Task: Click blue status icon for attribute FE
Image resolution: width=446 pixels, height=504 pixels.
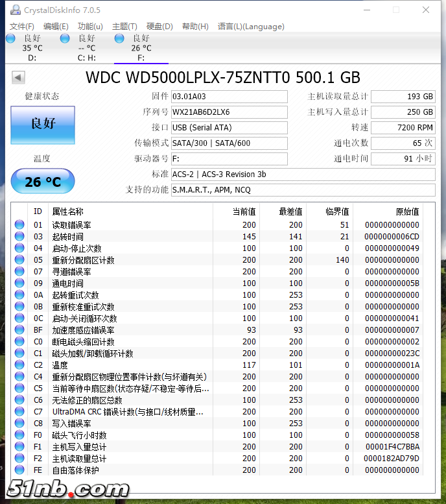Action: pos(19,470)
